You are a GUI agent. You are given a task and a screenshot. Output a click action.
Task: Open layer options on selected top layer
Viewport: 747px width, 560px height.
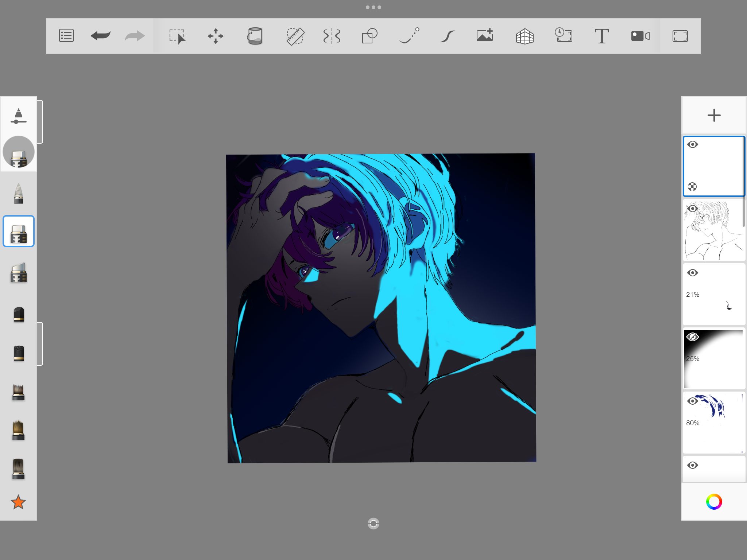[x=692, y=187]
